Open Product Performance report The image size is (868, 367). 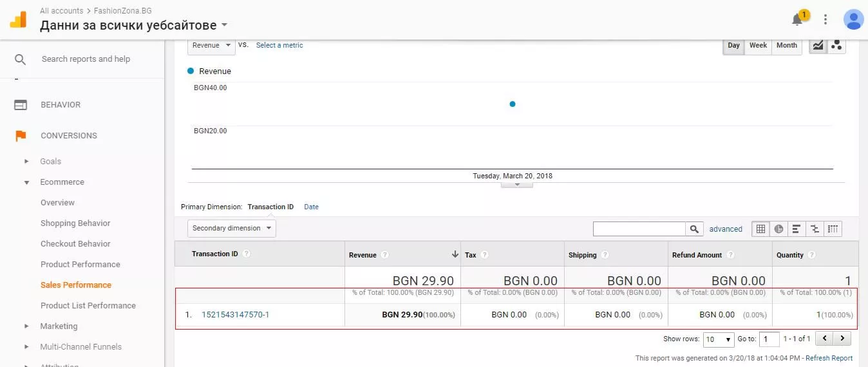point(80,265)
